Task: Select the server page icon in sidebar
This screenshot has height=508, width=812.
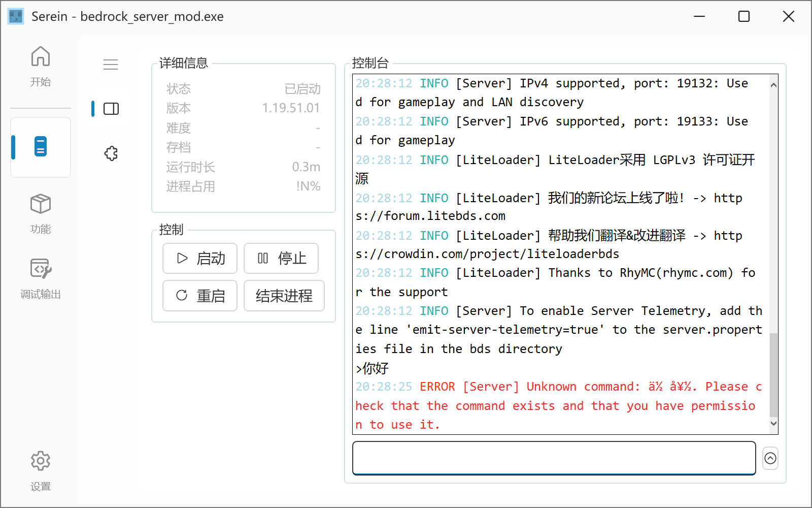Action: [41, 147]
